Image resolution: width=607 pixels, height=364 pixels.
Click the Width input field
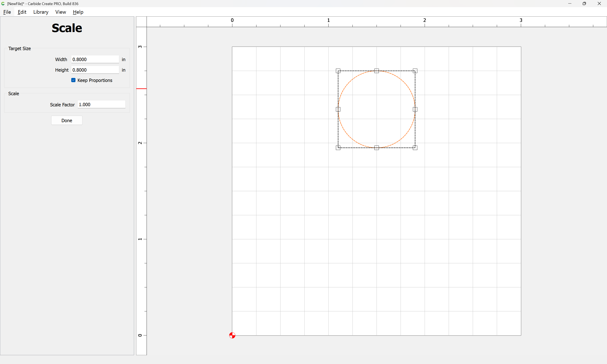95,59
